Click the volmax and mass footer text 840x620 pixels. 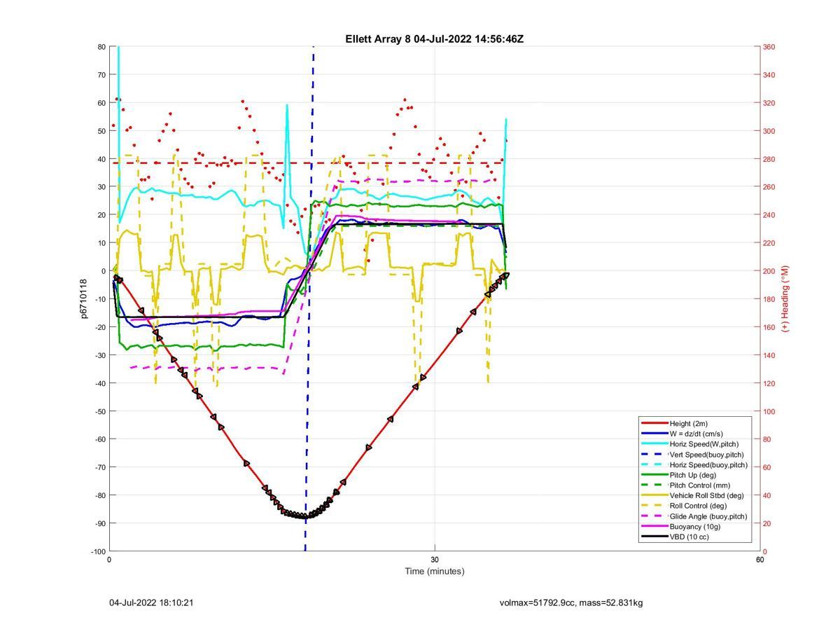pos(571,602)
